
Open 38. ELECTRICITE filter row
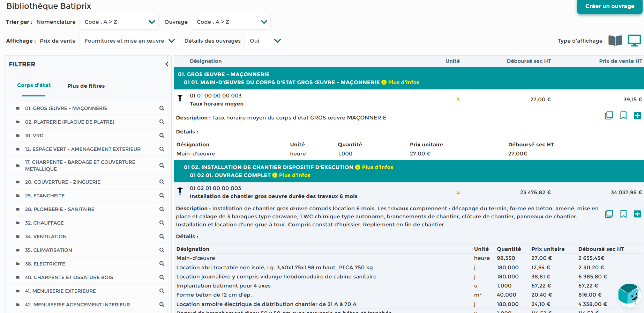[x=88, y=264]
